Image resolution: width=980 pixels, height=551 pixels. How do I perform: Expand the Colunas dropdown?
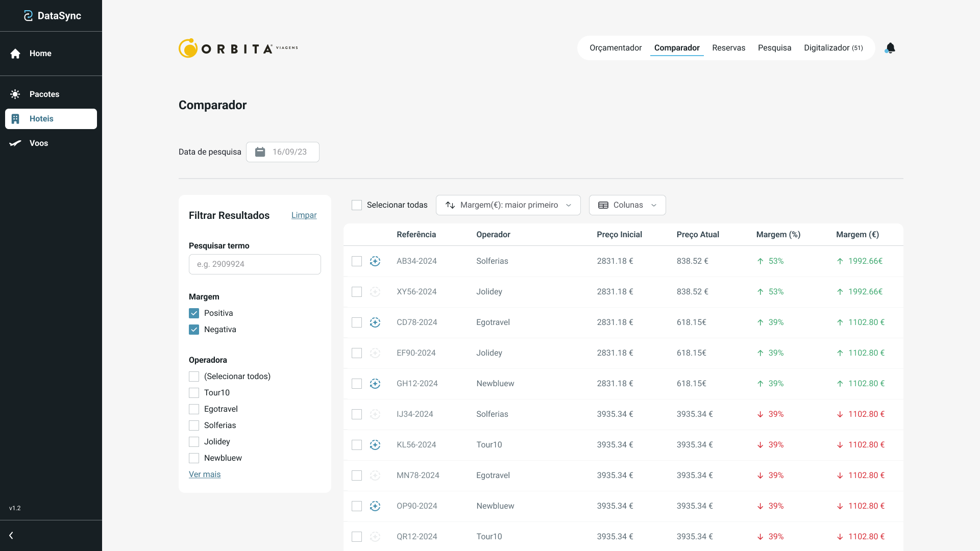627,205
